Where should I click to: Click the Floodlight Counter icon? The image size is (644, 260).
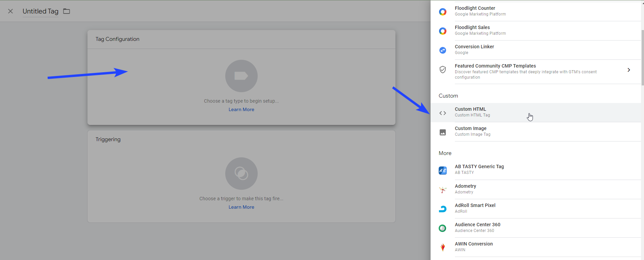pyautogui.click(x=443, y=12)
